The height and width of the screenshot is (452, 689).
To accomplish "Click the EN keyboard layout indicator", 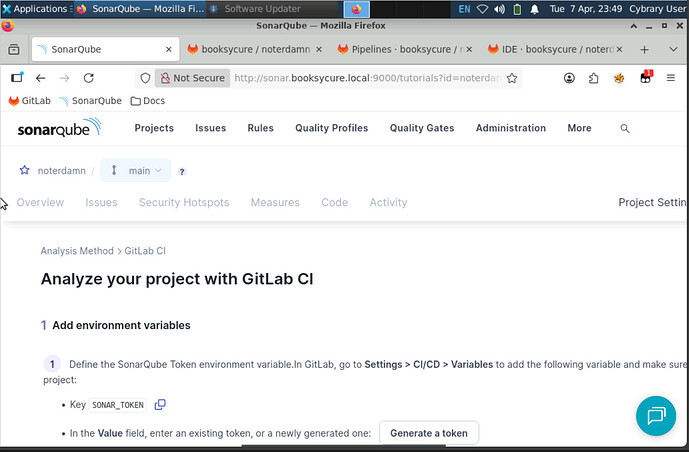I will 464,9.
